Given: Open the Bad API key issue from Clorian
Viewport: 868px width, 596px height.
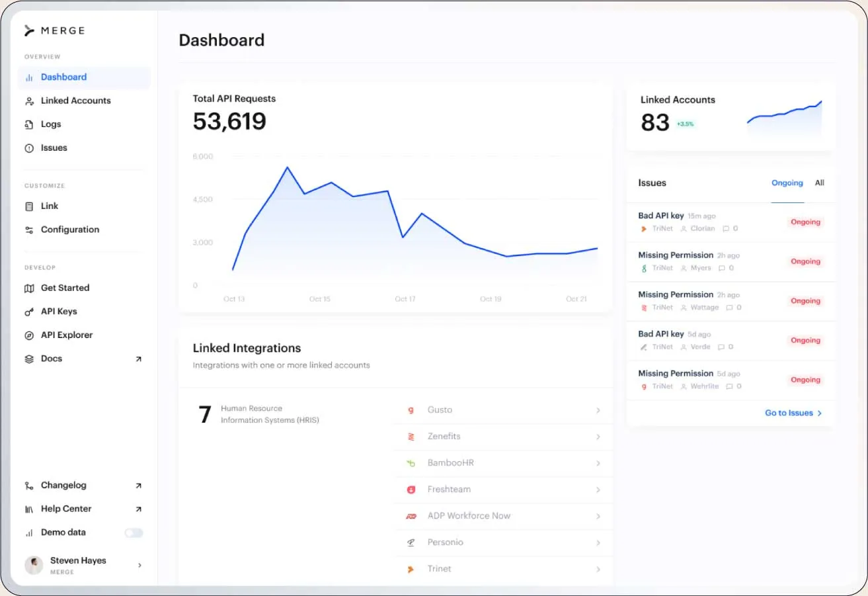Looking at the screenshot, I should pyautogui.click(x=730, y=223).
